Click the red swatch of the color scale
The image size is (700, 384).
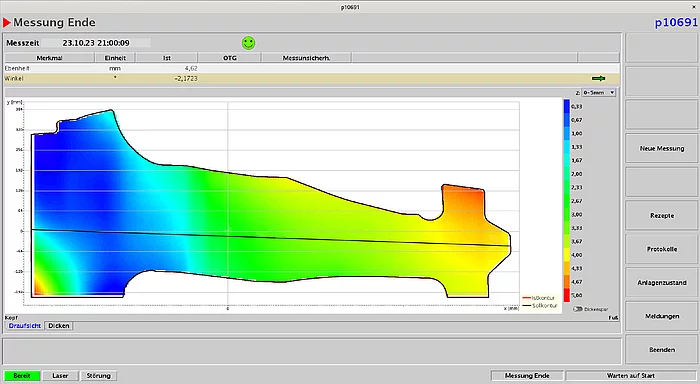coord(567,295)
